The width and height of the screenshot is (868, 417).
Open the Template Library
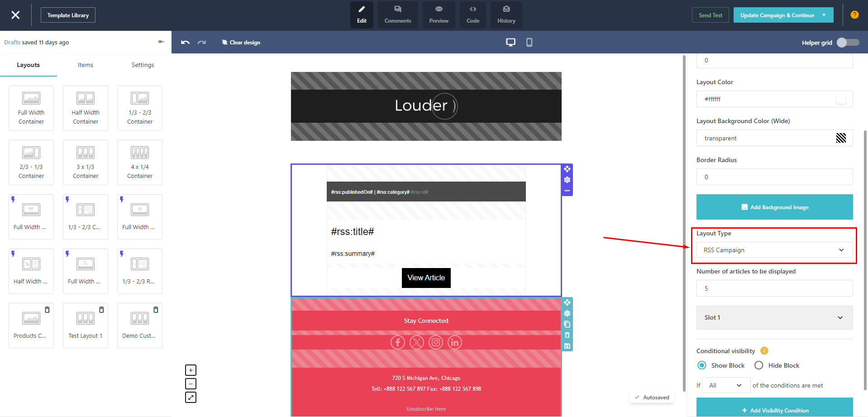pyautogui.click(x=68, y=15)
